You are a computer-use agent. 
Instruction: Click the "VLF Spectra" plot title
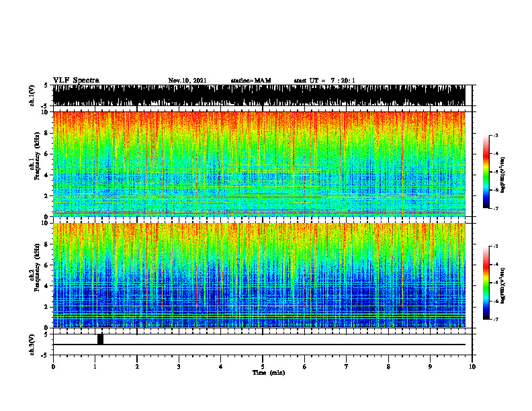pos(76,81)
